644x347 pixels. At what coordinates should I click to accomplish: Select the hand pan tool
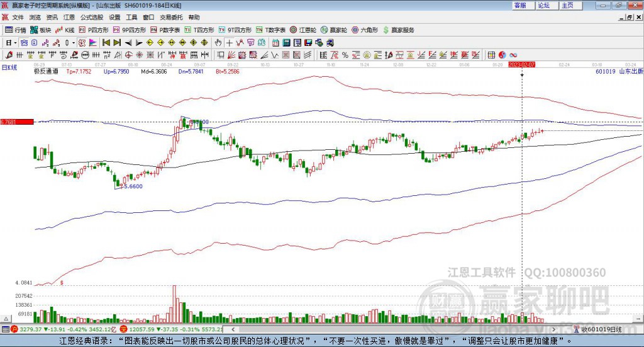pyautogui.click(x=218, y=43)
